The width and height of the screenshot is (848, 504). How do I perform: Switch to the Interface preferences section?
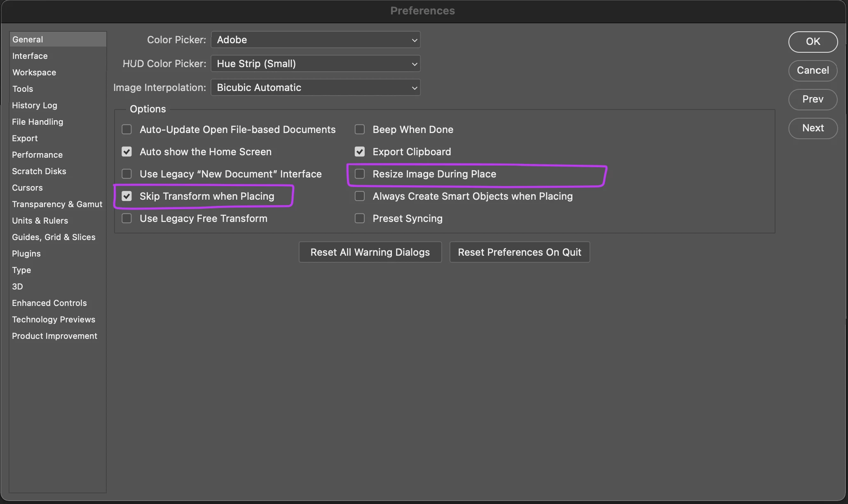(30, 56)
